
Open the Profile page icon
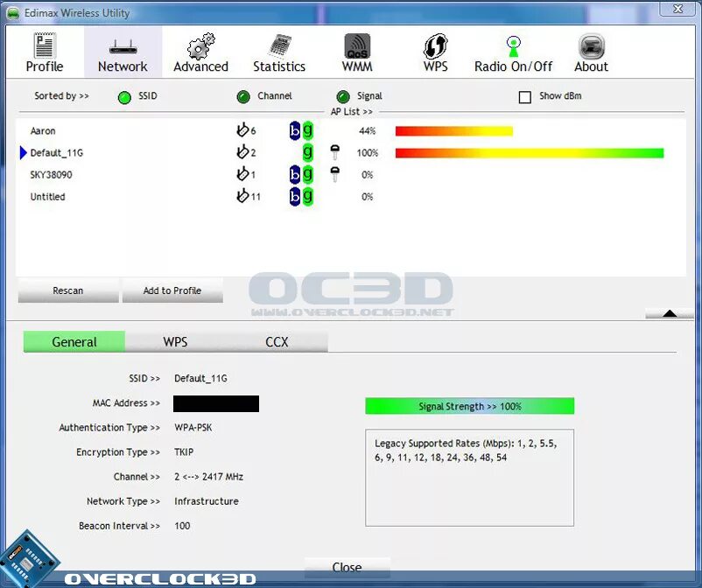45,45
